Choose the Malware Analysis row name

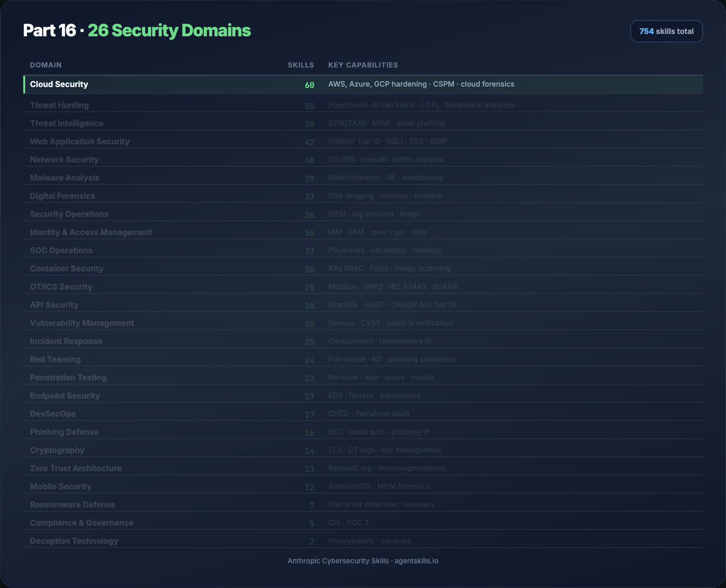(64, 178)
